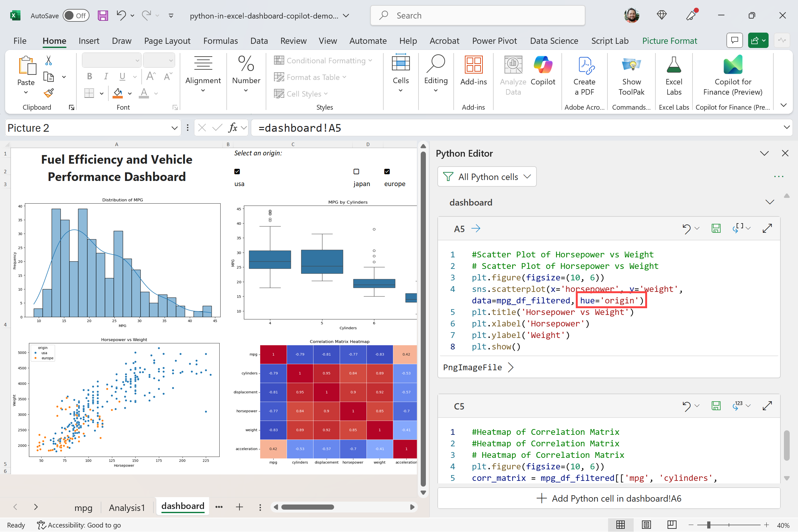The width and height of the screenshot is (798, 532).
Task: Add Python cell in dashboard!A6
Action: pos(609,498)
